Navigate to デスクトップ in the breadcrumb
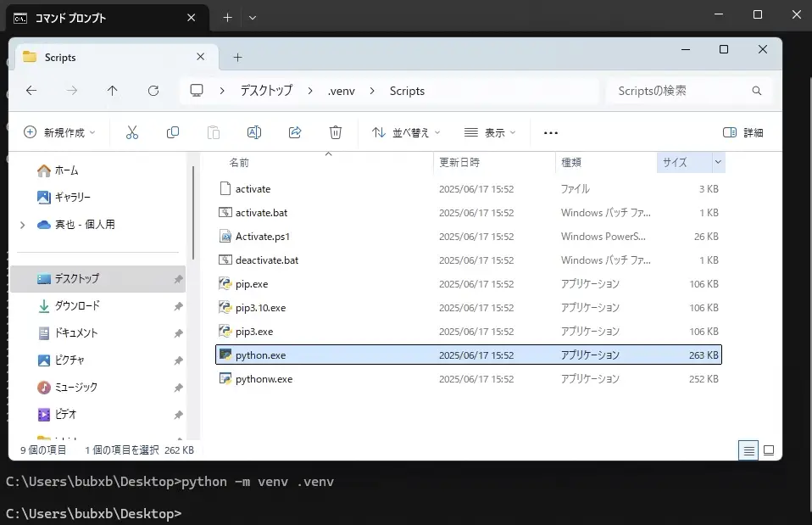Viewport: 812px width, 525px height. tap(266, 91)
